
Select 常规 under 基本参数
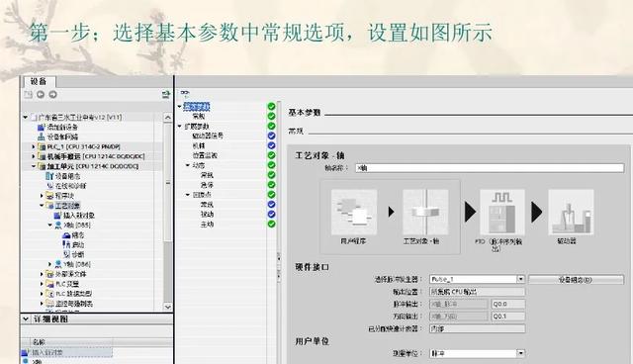pyautogui.click(x=199, y=116)
